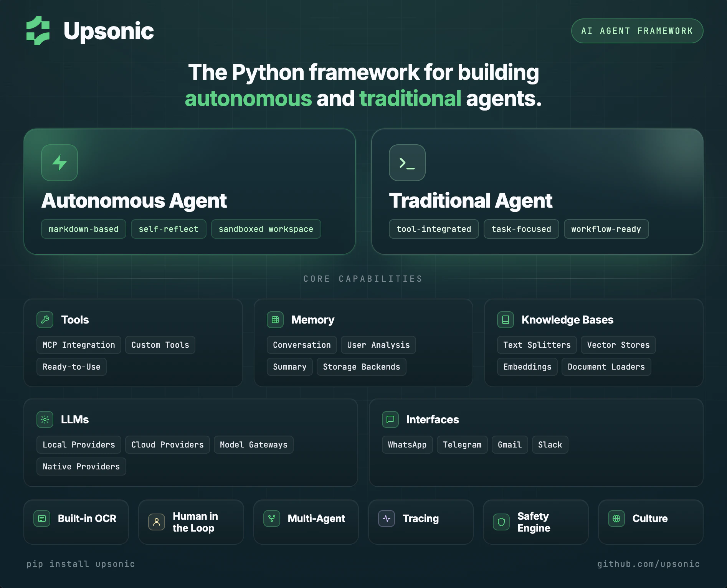The height and width of the screenshot is (588, 727).
Task: Click the Memory section title
Action: (x=313, y=320)
